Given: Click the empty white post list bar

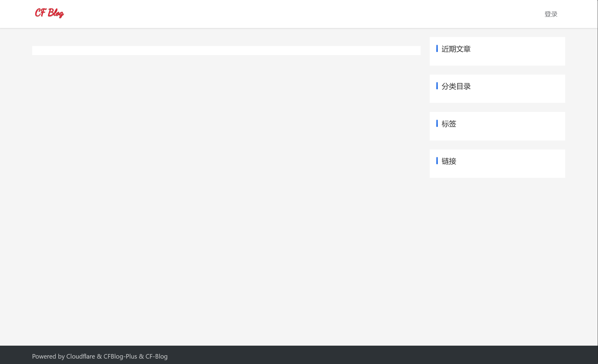Looking at the screenshot, I should click(226, 51).
